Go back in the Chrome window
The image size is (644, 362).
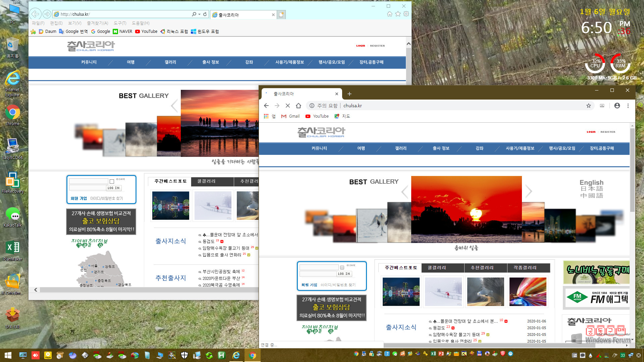(266, 106)
